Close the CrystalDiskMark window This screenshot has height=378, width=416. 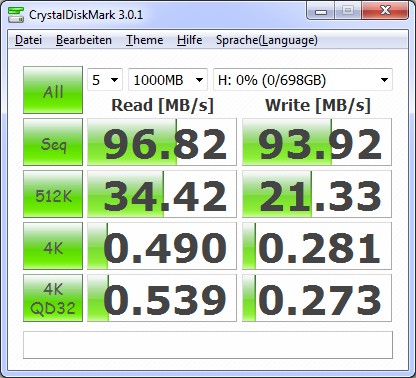click(x=385, y=11)
